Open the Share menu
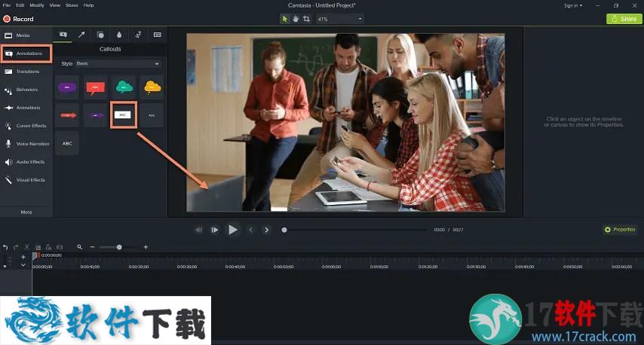Screen dimensions: 644x345 pos(72,5)
